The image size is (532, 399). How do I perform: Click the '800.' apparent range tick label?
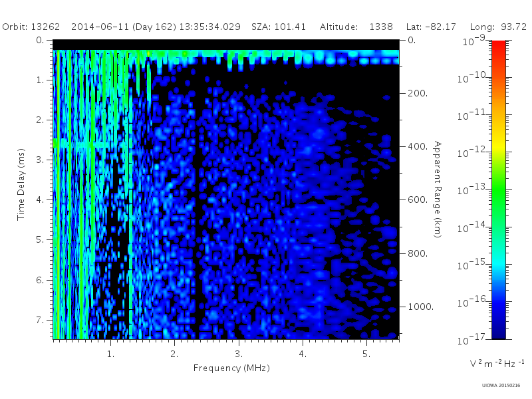(418, 253)
